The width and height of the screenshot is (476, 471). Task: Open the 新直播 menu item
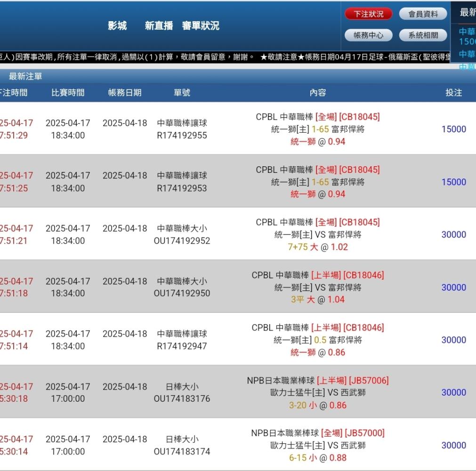tap(159, 26)
